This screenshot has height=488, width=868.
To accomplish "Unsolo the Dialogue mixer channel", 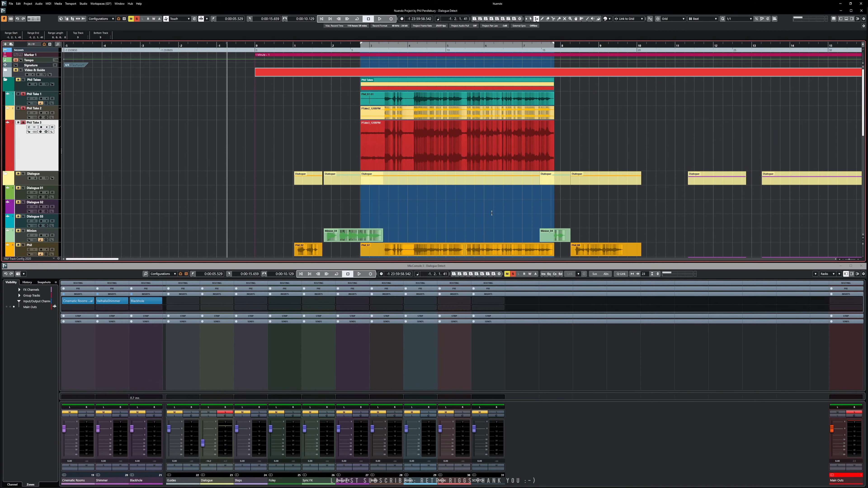I will pyautogui.click(x=225, y=412).
